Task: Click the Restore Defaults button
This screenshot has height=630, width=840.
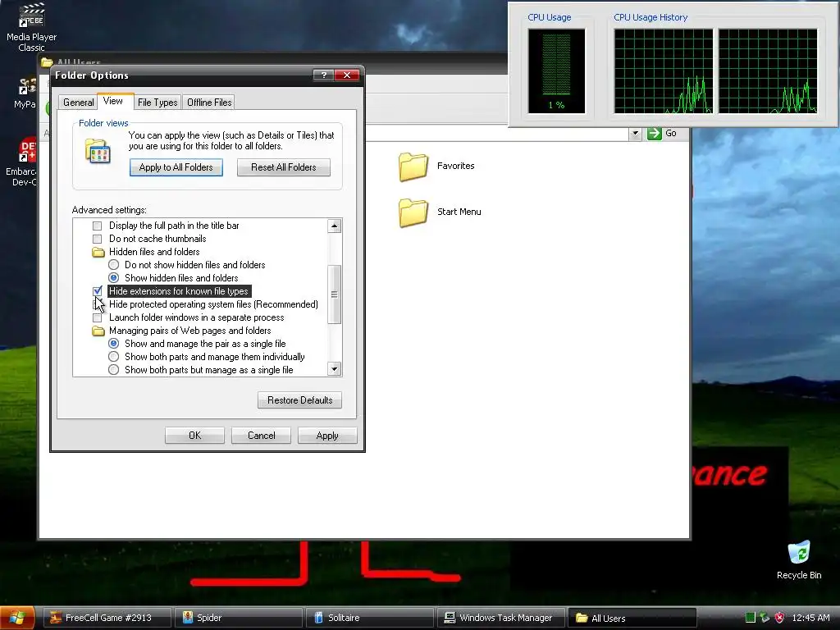Action: 300,400
